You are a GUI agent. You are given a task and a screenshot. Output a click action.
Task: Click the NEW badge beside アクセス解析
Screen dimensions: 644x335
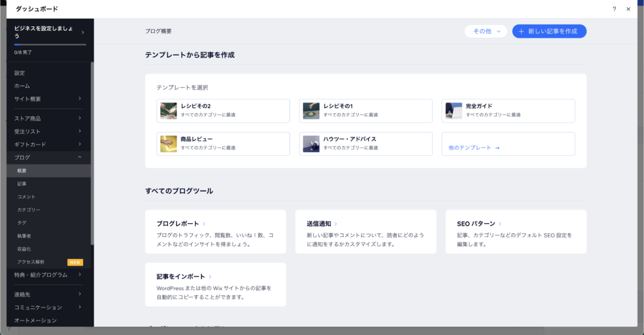75,262
